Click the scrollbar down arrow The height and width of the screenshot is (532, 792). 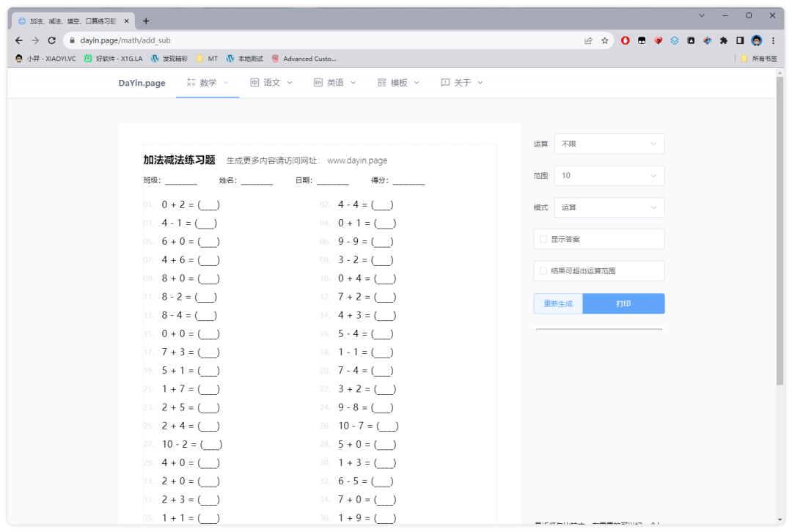click(780, 520)
